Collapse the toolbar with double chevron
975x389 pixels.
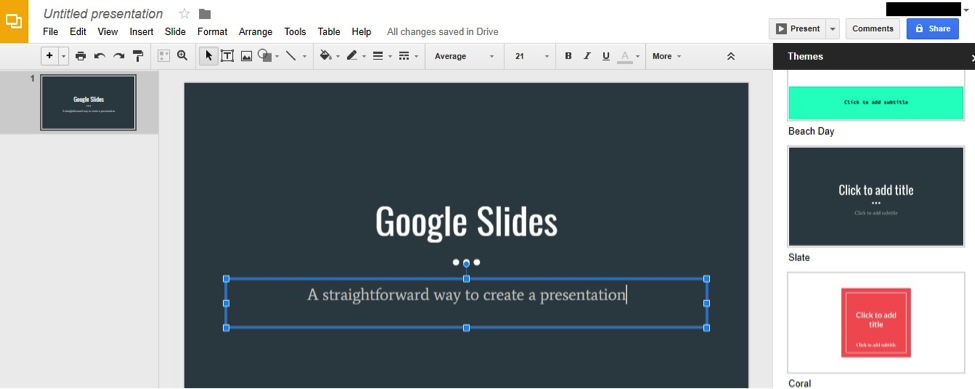click(731, 56)
